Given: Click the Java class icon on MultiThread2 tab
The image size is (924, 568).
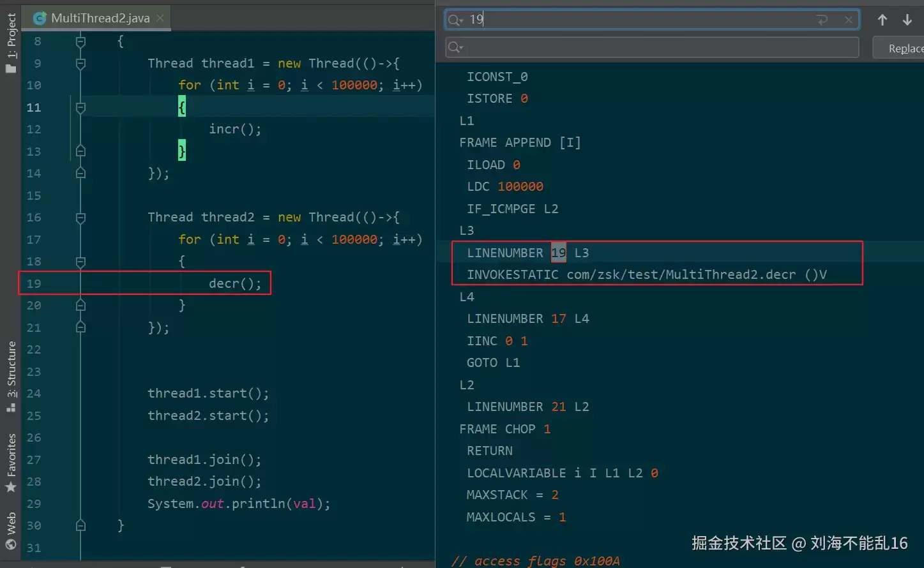Looking at the screenshot, I should coord(40,18).
